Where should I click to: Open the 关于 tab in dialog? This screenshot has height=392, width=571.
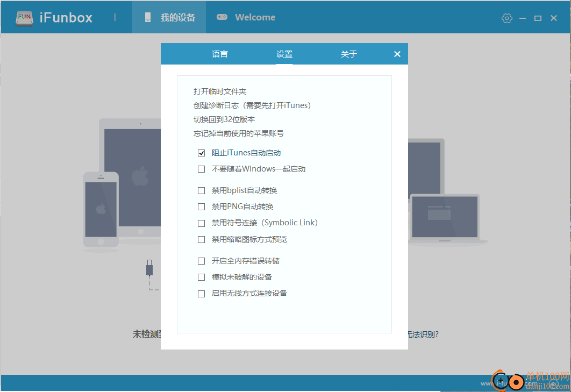coord(349,54)
